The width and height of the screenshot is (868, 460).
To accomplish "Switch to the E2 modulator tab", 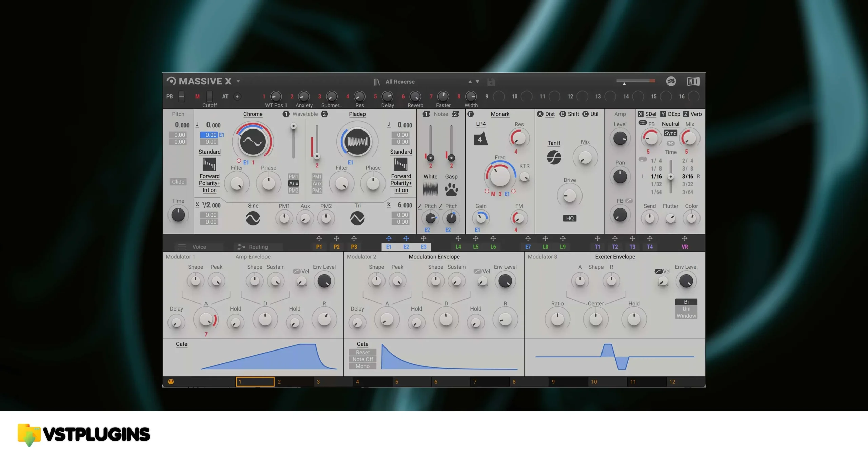I will [x=406, y=247].
